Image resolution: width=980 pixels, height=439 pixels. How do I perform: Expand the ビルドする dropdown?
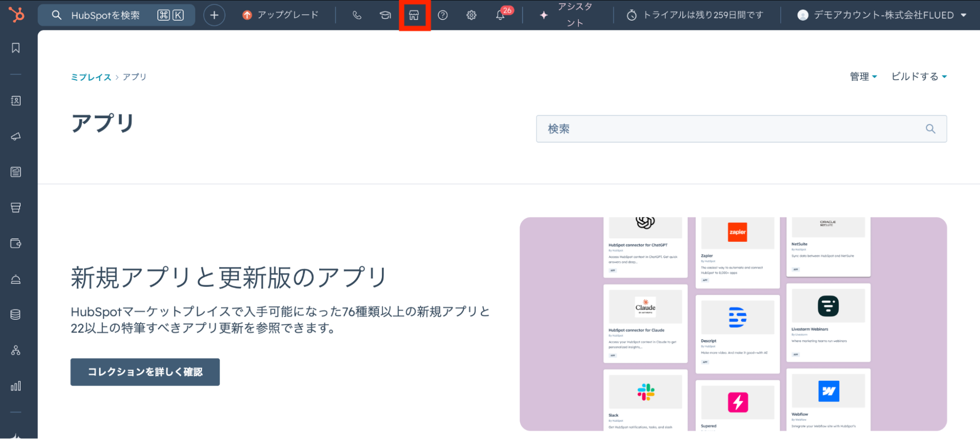tap(919, 77)
